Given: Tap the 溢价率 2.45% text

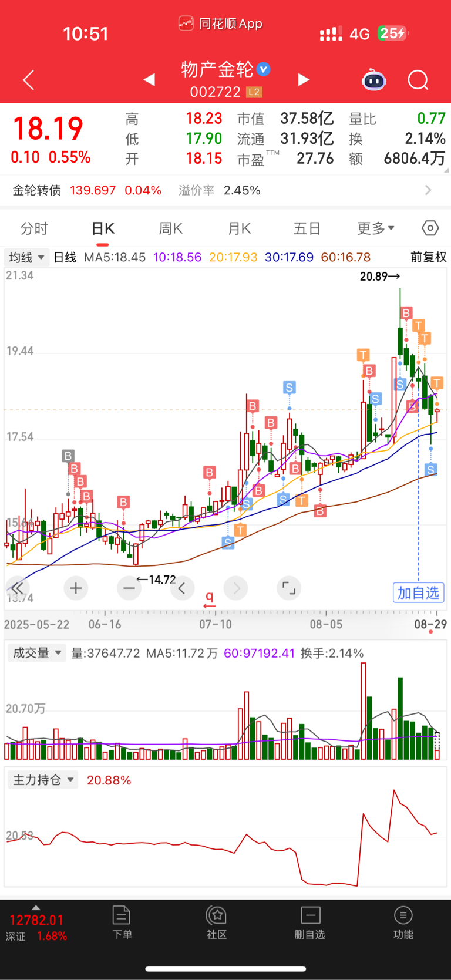Looking at the screenshot, I should click(220, 190).
